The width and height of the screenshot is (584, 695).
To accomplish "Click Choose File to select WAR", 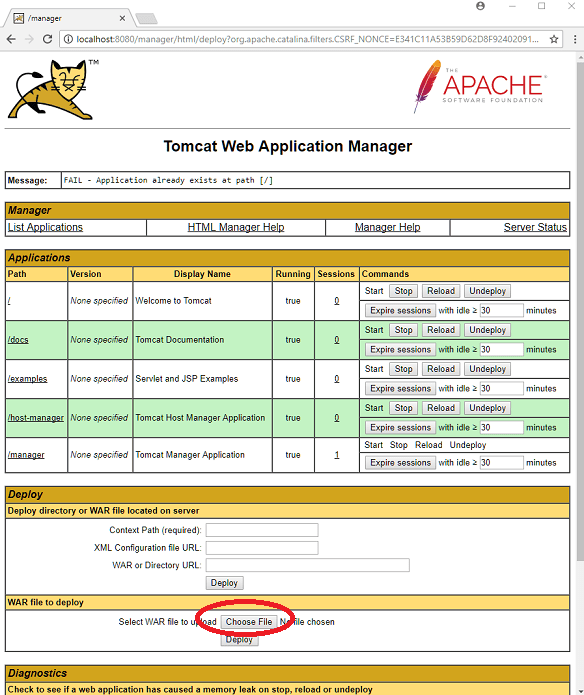I will click(x=249, y=622).
